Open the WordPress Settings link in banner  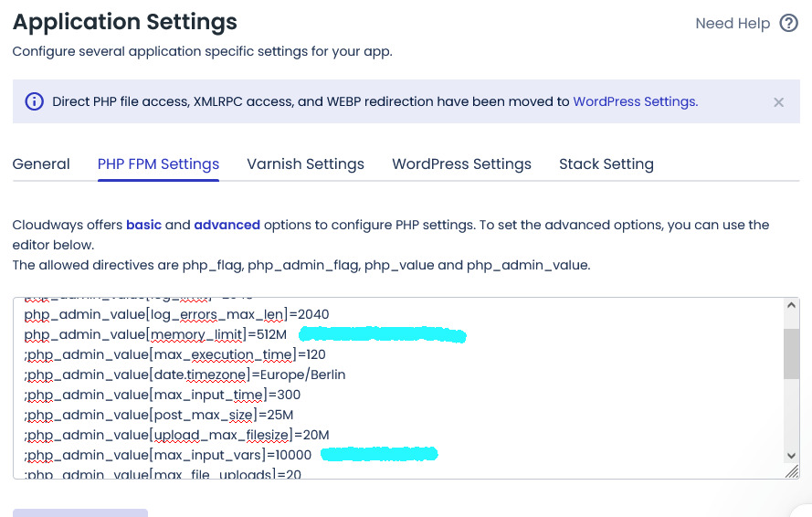click(635, 101)
